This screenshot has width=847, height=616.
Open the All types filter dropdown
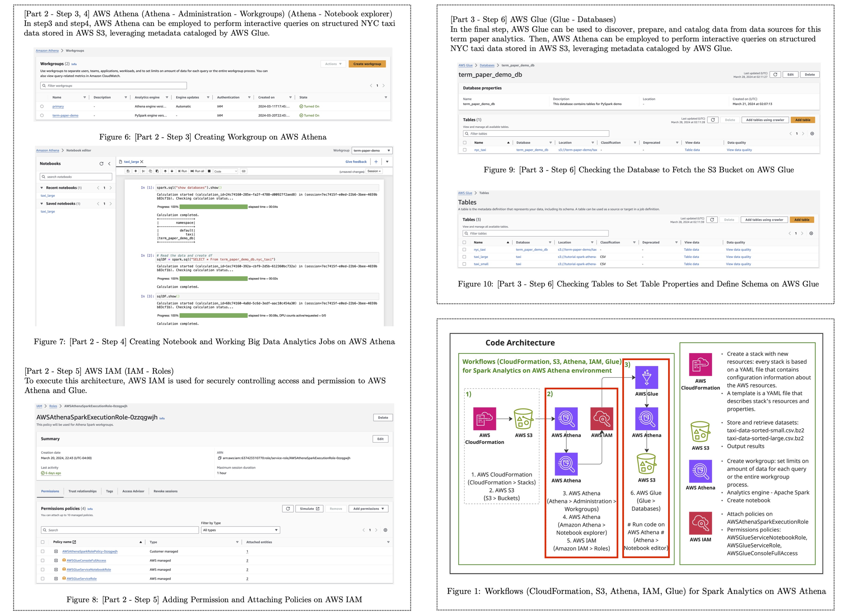241,530
